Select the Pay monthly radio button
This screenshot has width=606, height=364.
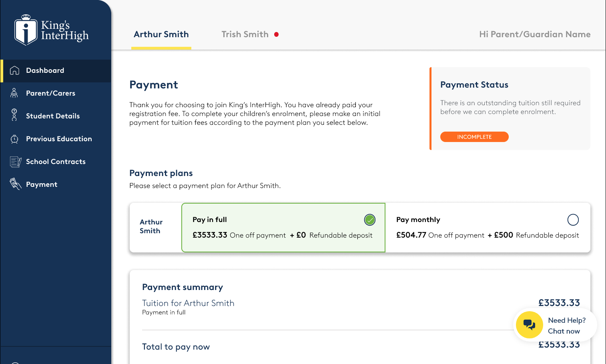tap(573, 220)
